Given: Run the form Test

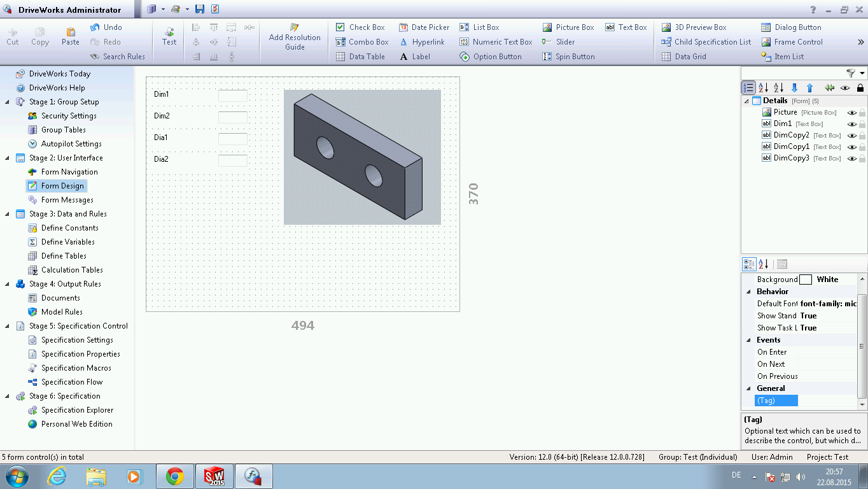Looking at the screenshot, I should coord(169,36).
